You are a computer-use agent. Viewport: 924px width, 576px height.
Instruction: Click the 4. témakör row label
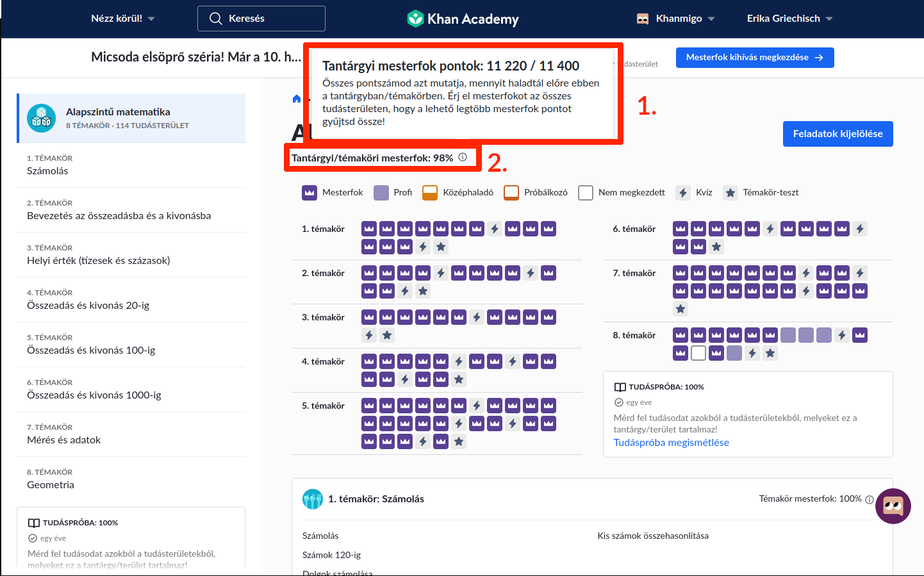[323, 361]
